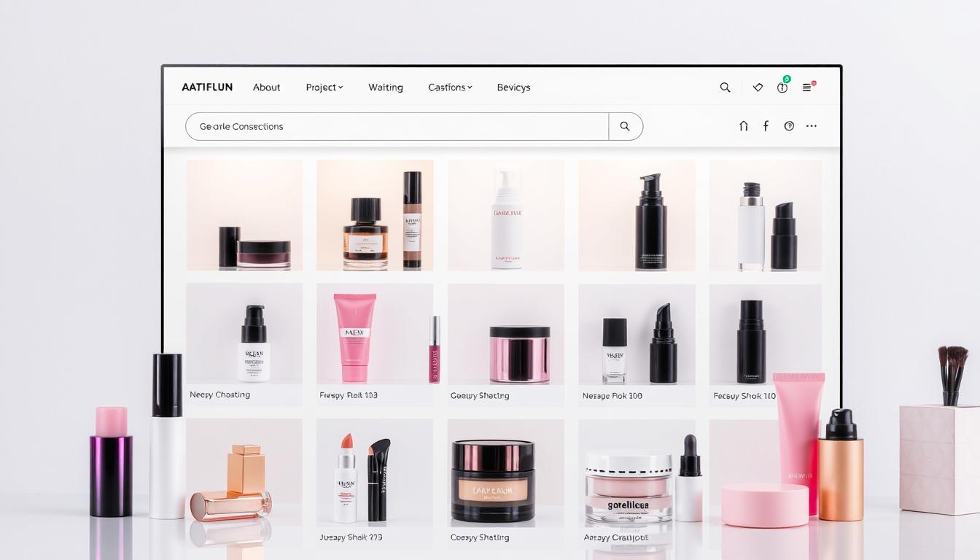Screen dimensions: 980x560
Task: Open the pink tube Frespy Floit 103 image
Action: (x=375, y=334)
